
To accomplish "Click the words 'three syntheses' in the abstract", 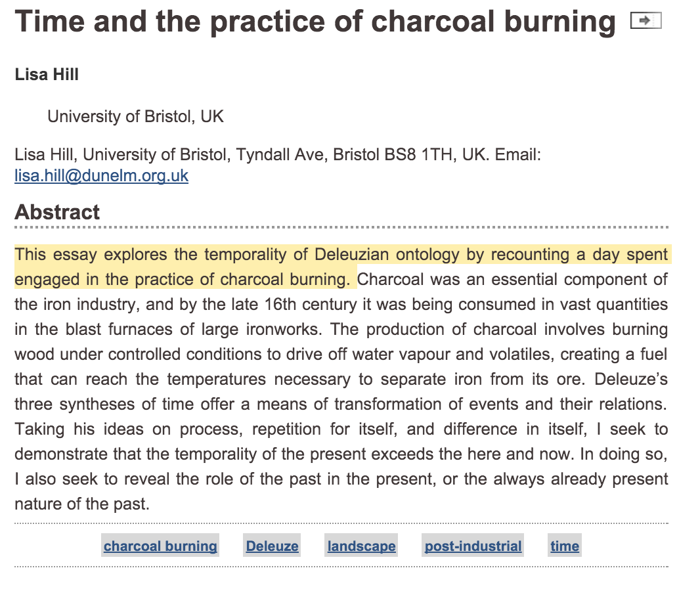I will point(75,404).
